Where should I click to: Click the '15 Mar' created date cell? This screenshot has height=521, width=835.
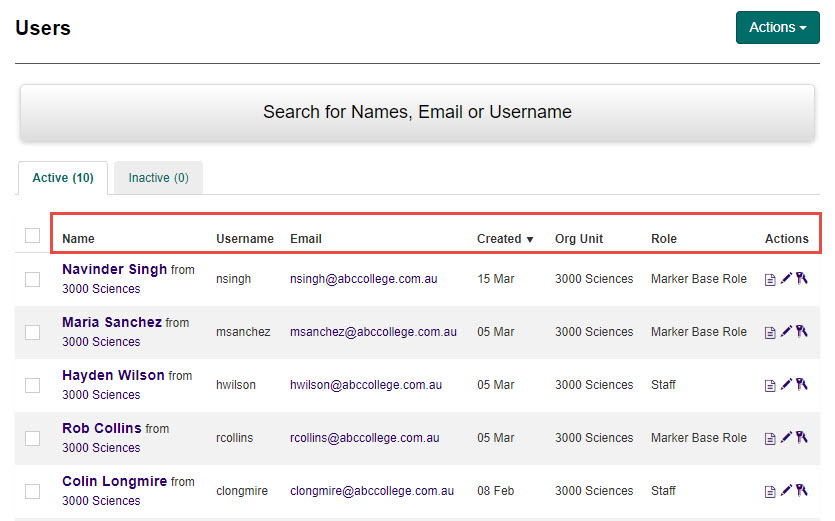(x=496, y=279)
